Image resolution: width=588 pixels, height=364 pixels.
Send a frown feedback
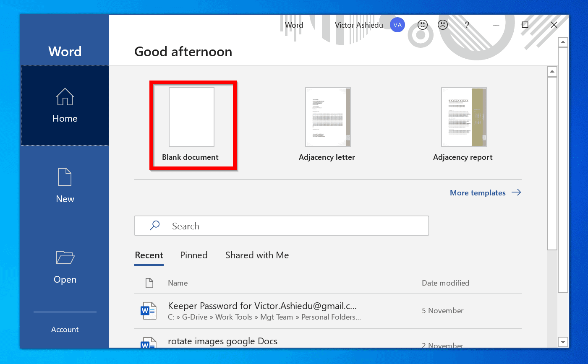(442, 25)
